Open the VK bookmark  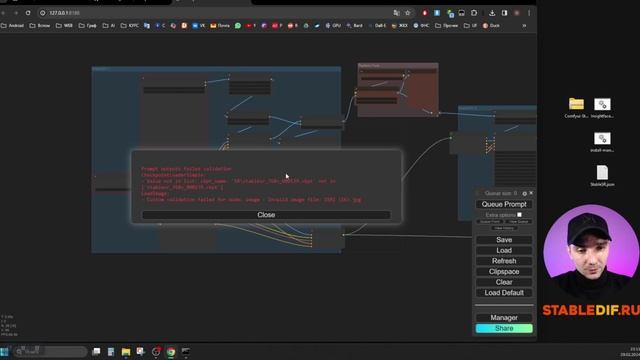[199, 25]
